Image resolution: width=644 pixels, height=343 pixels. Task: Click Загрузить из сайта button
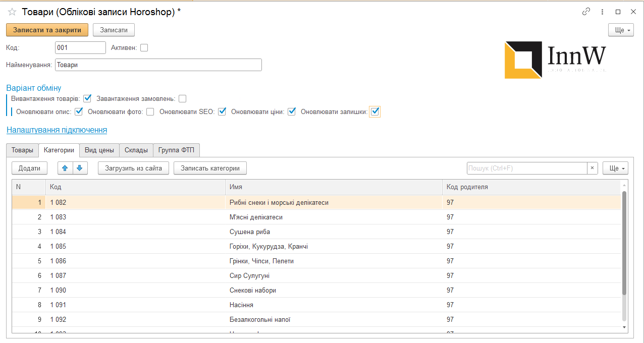(x=133, y=168)
